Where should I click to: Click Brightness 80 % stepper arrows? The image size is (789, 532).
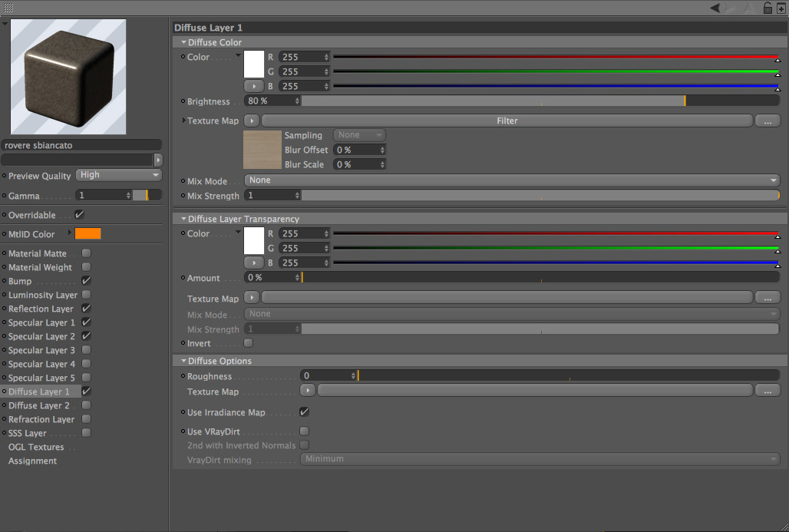point(297,101)
